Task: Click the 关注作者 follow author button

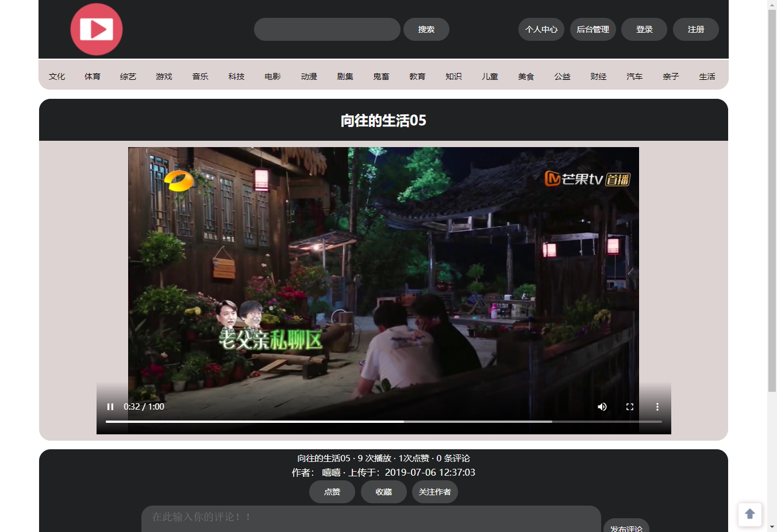Action: point(435,492)
